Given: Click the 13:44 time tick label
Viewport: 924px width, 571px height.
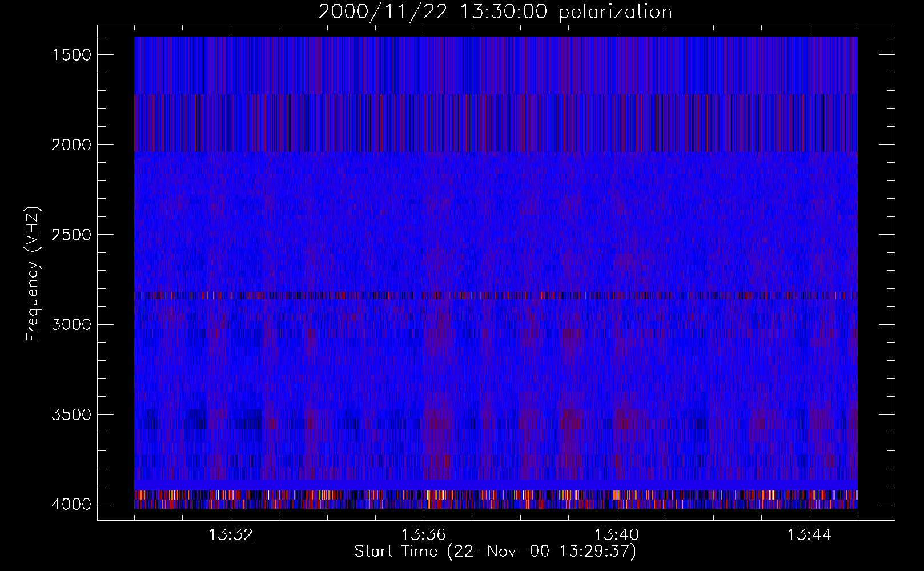Looking at the screenshot, I should pyautogui.click(x=810, y=535).
